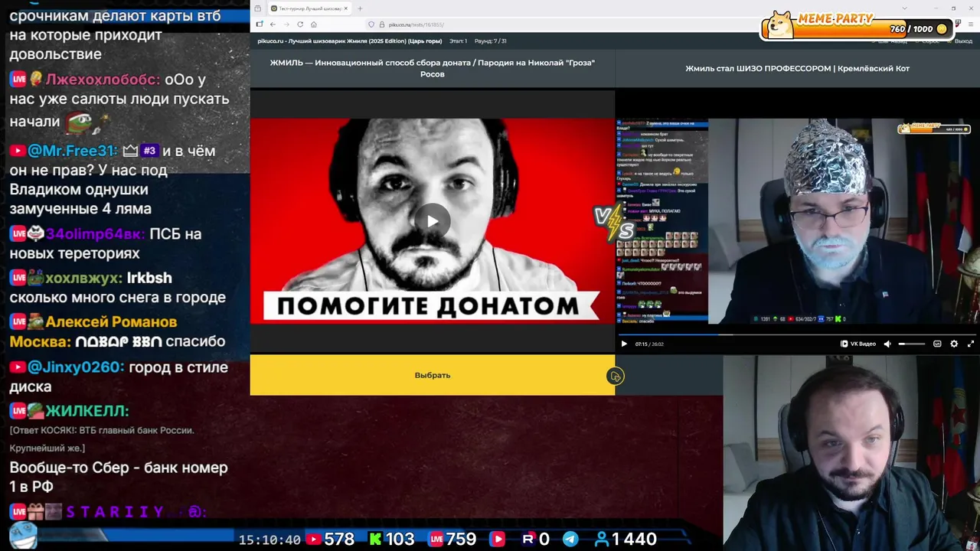980x551 pixels.
Task: Click the browser tab manager icon
Action: [x=259, y=8]
